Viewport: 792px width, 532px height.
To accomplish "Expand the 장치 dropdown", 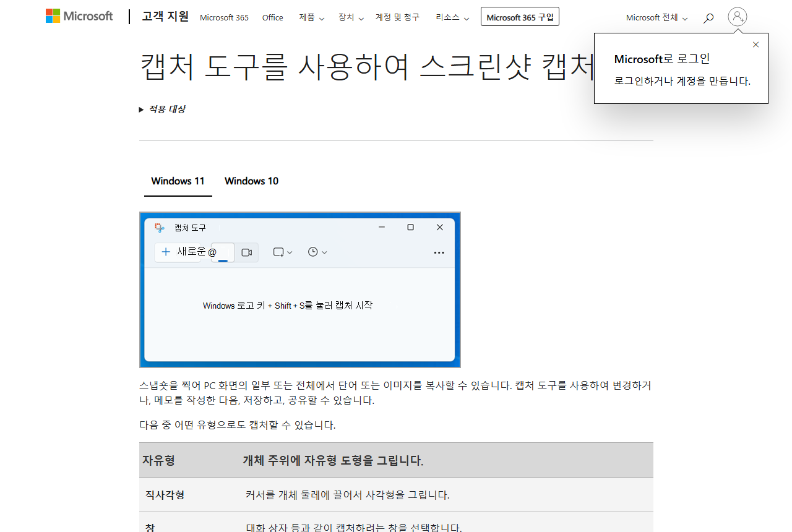I will pos(351,17).
